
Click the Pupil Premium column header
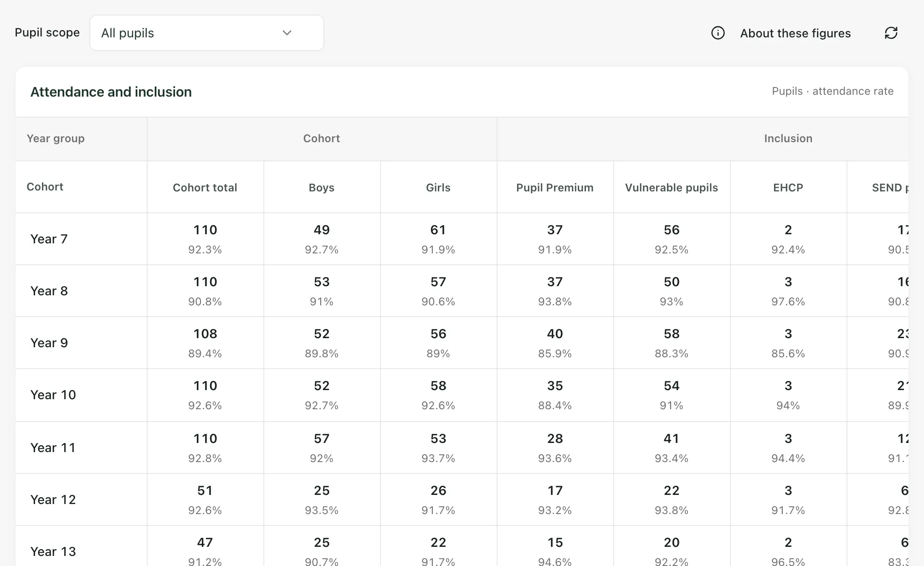click(x=555, y=187)
